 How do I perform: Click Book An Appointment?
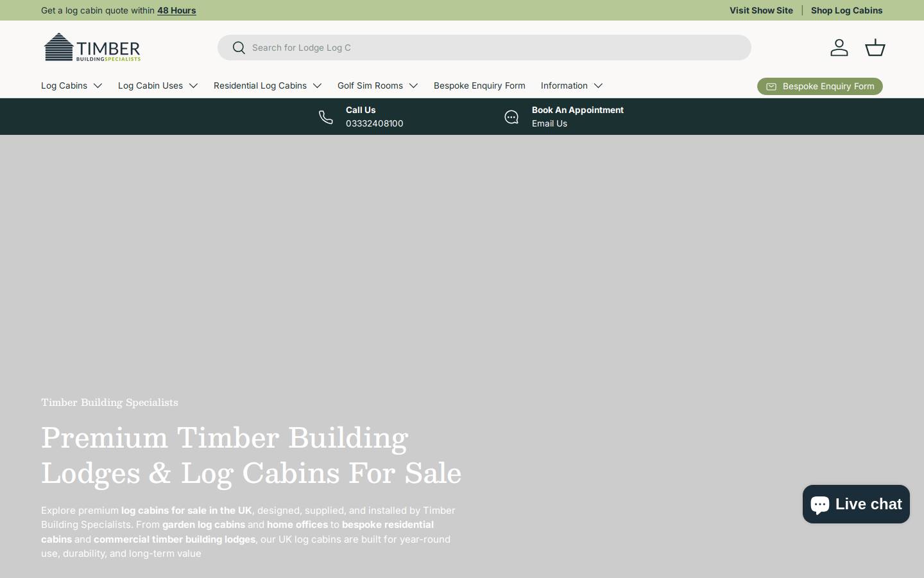pyautogui.click(x=577, y=110)
